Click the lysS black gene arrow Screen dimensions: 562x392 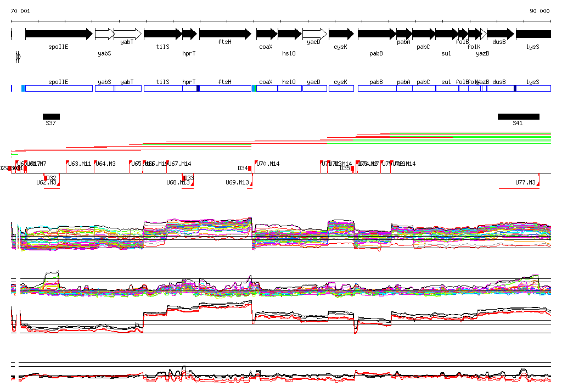point(533,34)
